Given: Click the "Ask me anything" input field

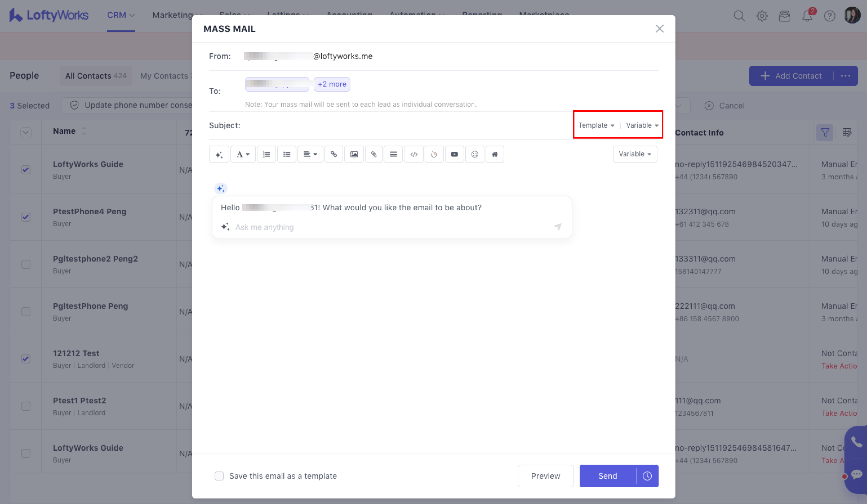Looking at the screenshot, I should tap(392, 227).
